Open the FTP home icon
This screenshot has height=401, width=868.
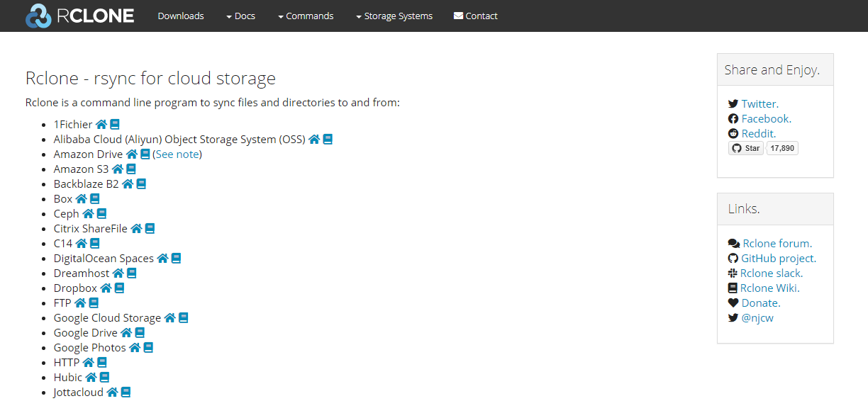[x=80, y=303]
